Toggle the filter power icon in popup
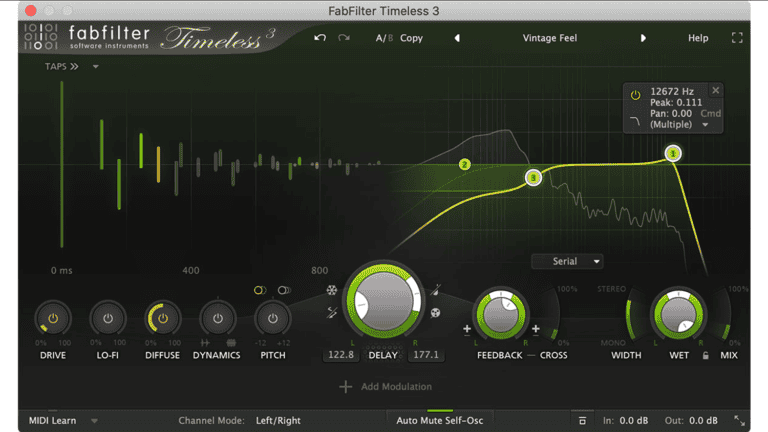 click(x=635, y=95)
